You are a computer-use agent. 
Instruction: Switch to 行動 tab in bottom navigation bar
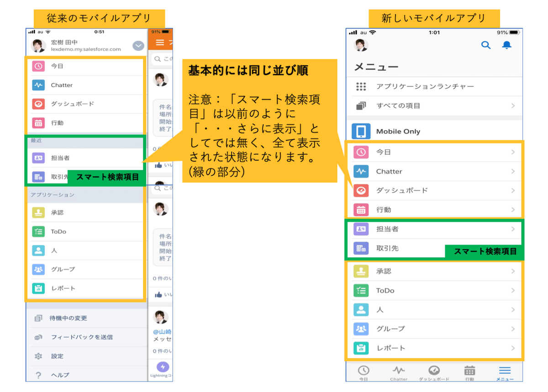pyautogui.click(x=469, y=373)
